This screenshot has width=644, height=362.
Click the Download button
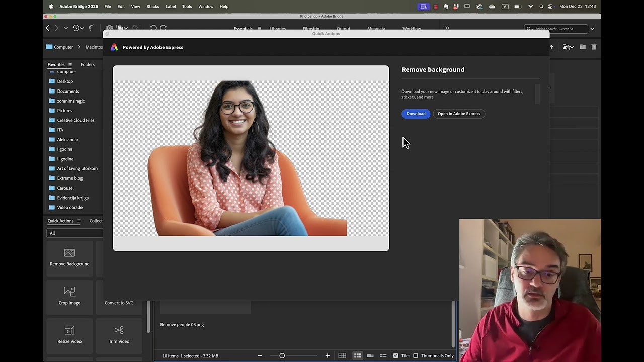point(416,114)
